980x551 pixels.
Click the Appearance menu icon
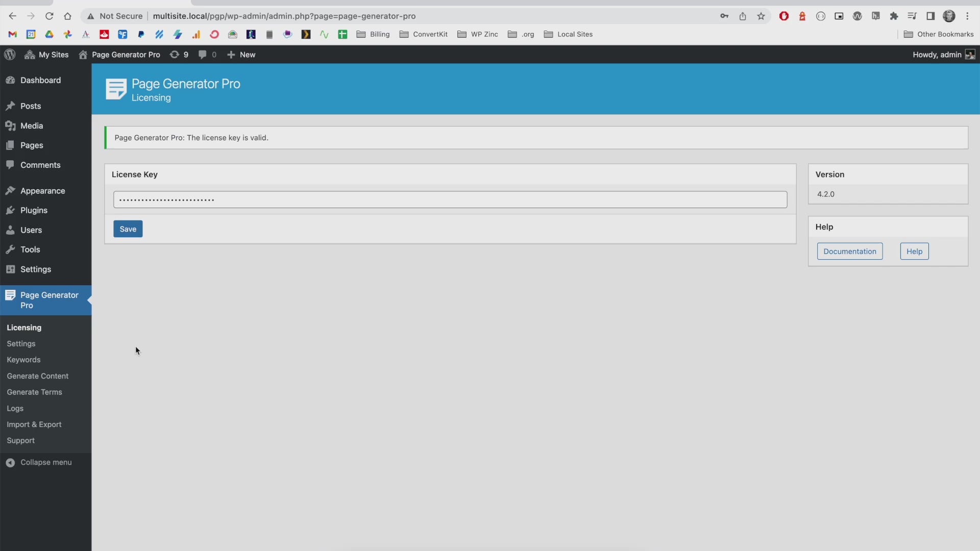(11, 190)
